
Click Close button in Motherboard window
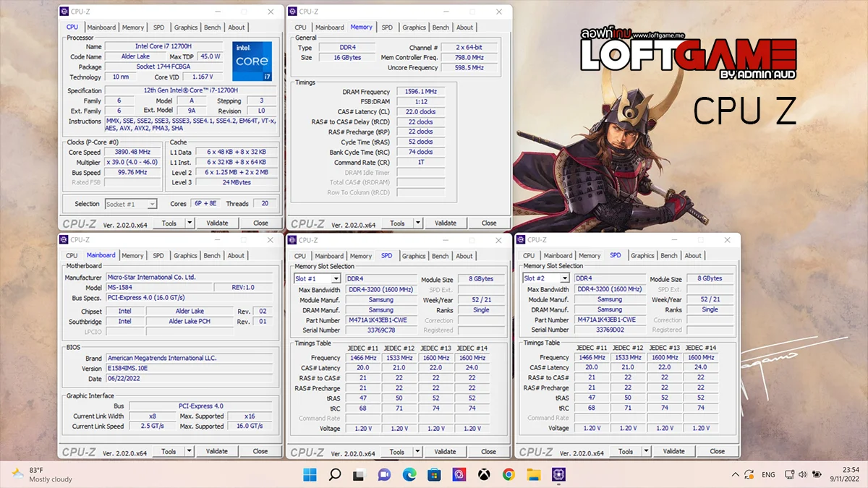[x=260, y=451]
